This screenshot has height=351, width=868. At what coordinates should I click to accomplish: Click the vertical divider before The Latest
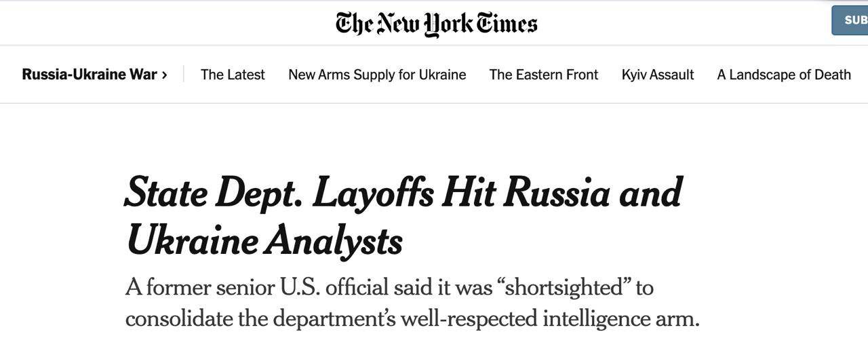click(x=184, y=75)
